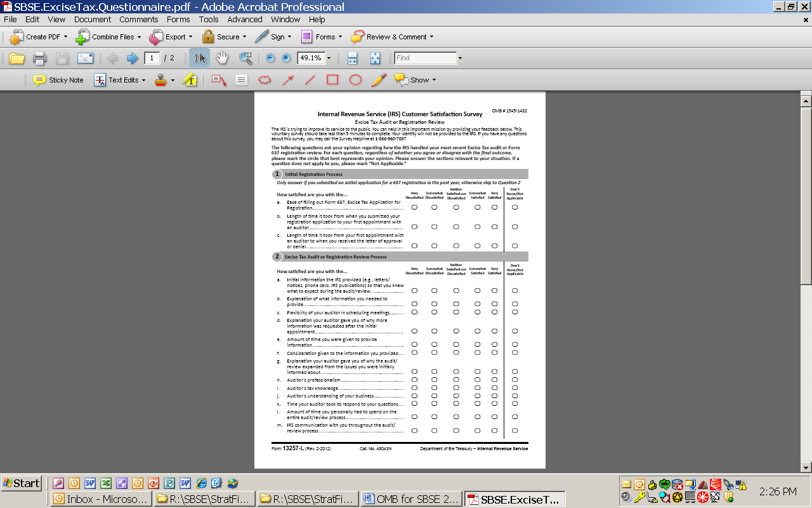Open the Advanced menu
This screenshot has width=812, height=508.
(245, 20)
